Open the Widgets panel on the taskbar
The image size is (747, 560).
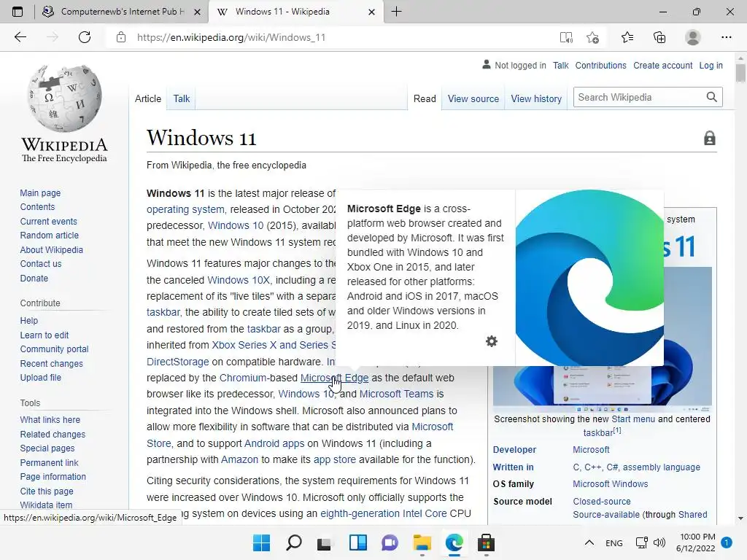pos(357,542)
